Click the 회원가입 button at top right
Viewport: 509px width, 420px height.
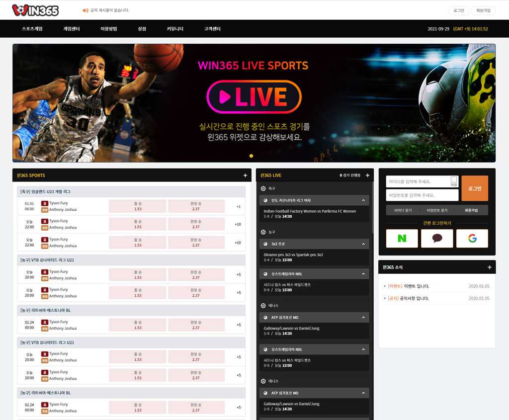[483, 10]
